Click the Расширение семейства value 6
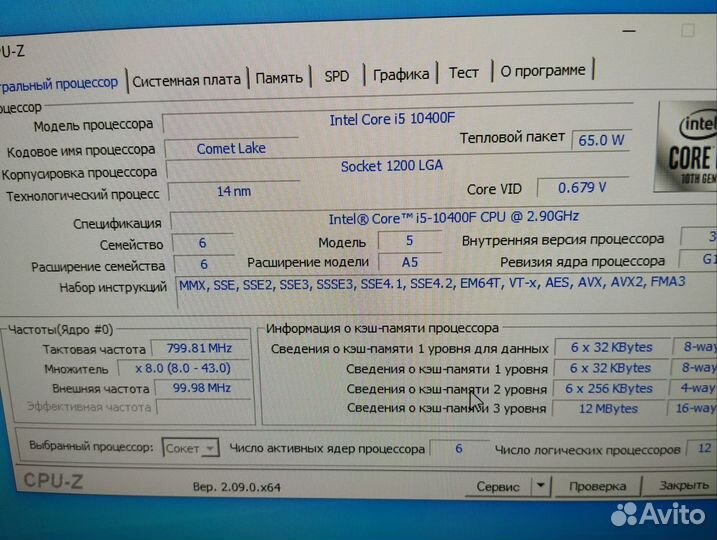This screenshot has height=540, width=717. [x=204, y=264]
